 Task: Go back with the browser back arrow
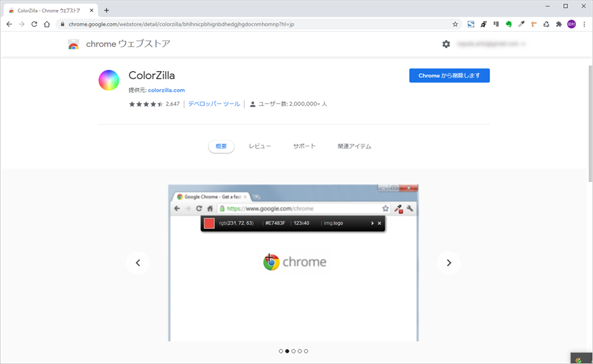(x=9, y=24)
